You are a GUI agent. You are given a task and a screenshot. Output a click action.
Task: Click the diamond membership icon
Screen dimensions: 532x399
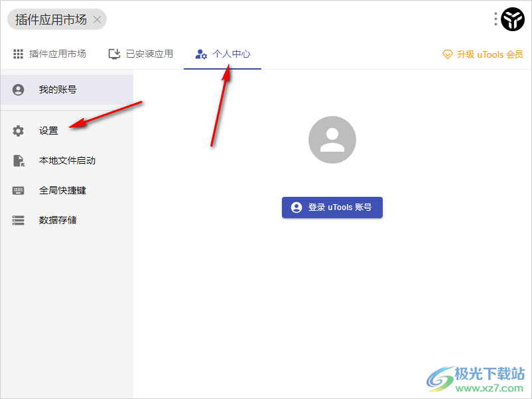click(x=448, y=54)
